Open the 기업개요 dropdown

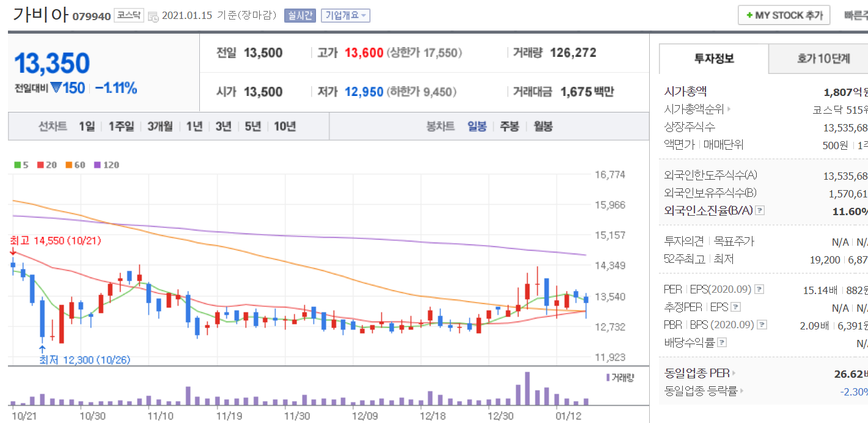(x=345, y=15)
